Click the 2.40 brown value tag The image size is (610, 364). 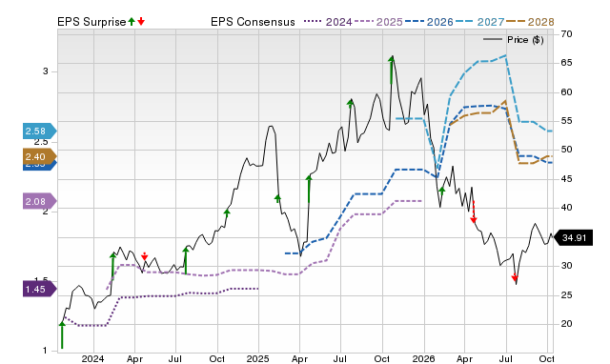[x=39, y=156]
